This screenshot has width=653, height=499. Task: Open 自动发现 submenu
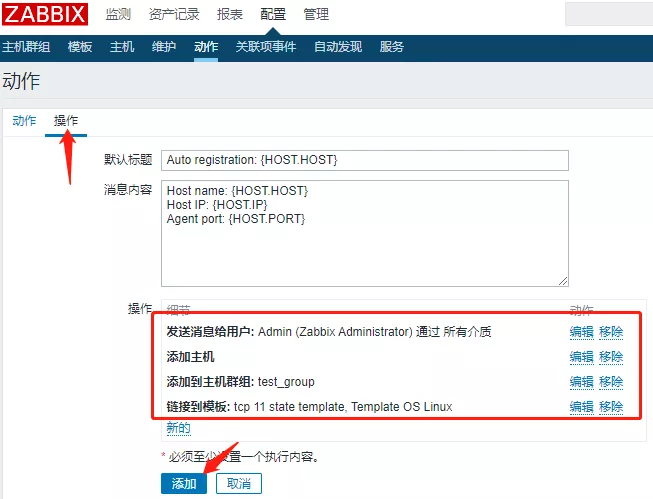(339, 47)
